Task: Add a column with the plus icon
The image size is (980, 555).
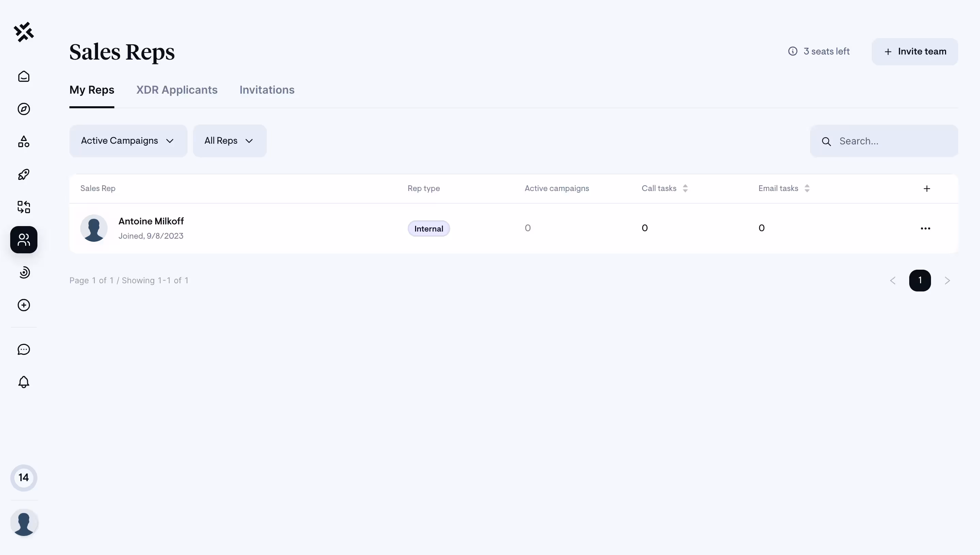Action: click(x=927, y=189)
